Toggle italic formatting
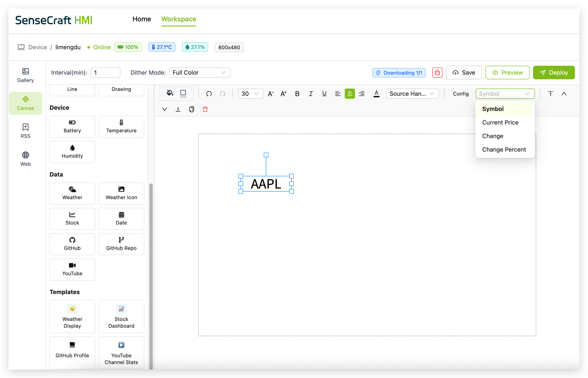Screen dimensions: 588x378 (310, 93)
